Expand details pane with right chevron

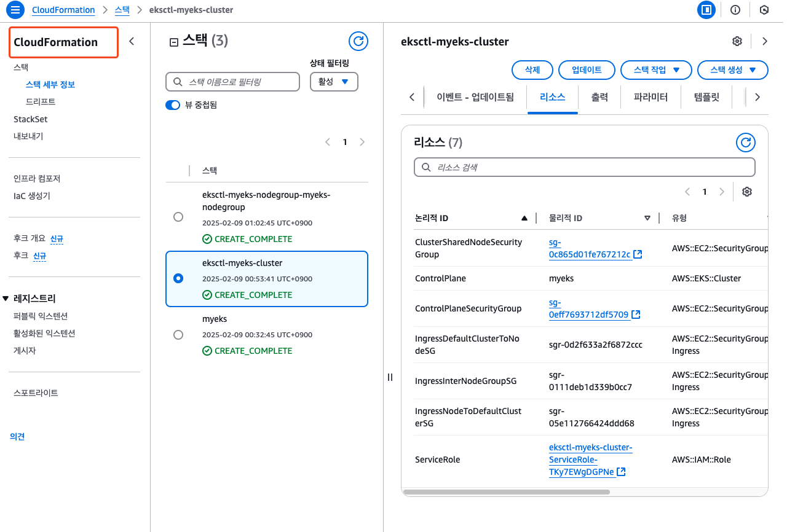pyautogui.click(x=765, y=41)
